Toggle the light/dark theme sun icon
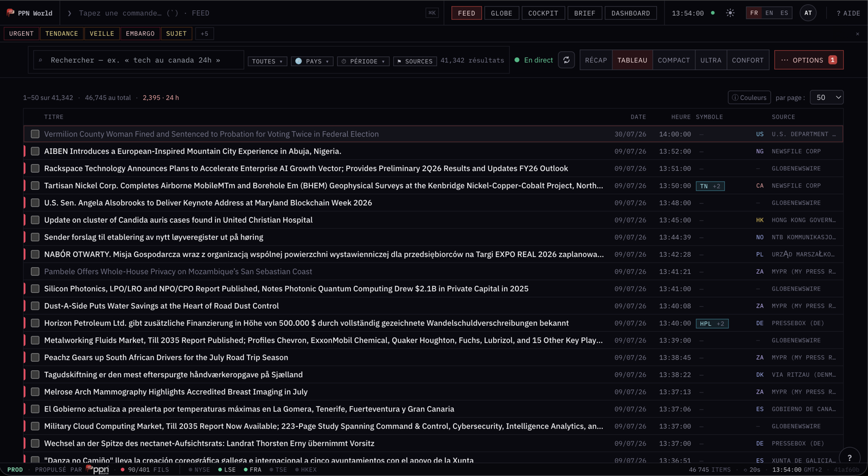The image size is (868, 476). click(730, 13)
